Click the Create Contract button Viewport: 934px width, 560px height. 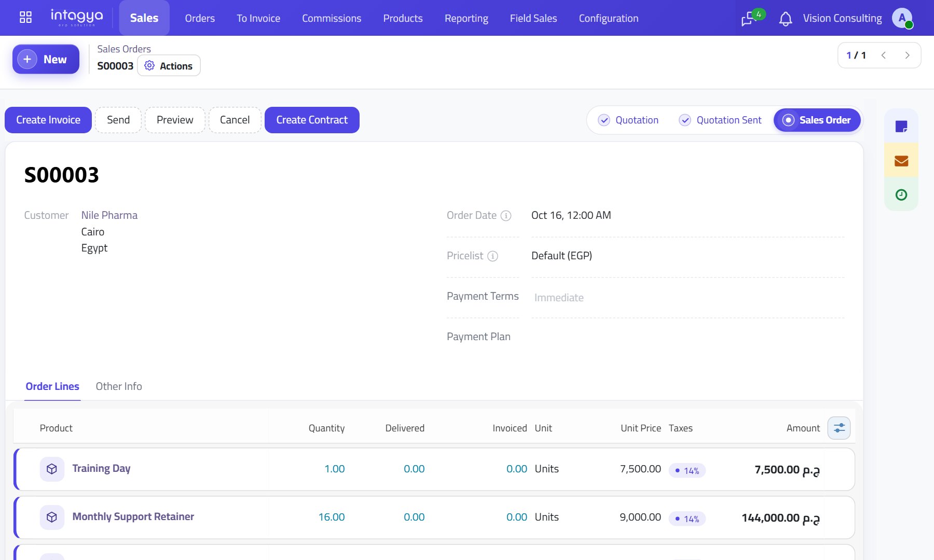(x=312, y=120)
